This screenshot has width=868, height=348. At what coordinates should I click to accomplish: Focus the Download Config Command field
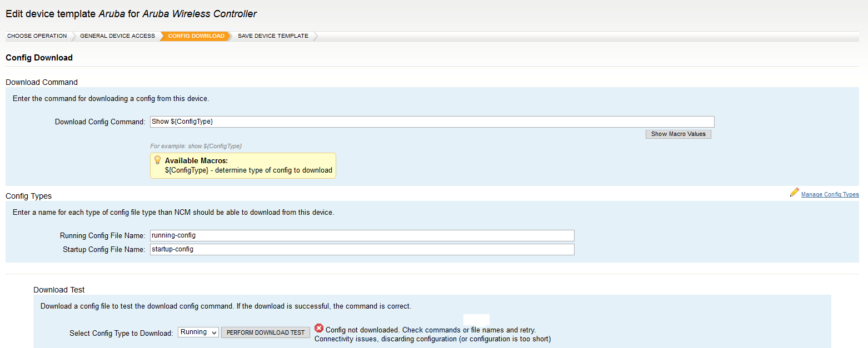point(432,122)
